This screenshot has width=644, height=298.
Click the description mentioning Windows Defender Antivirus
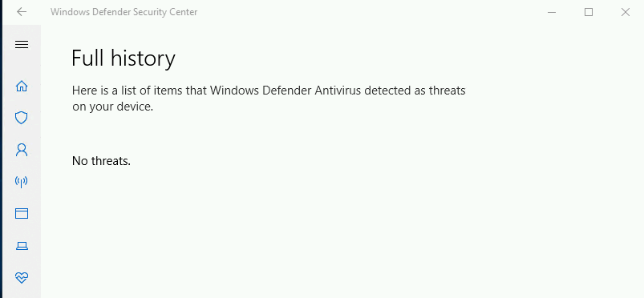click(269, 99)
